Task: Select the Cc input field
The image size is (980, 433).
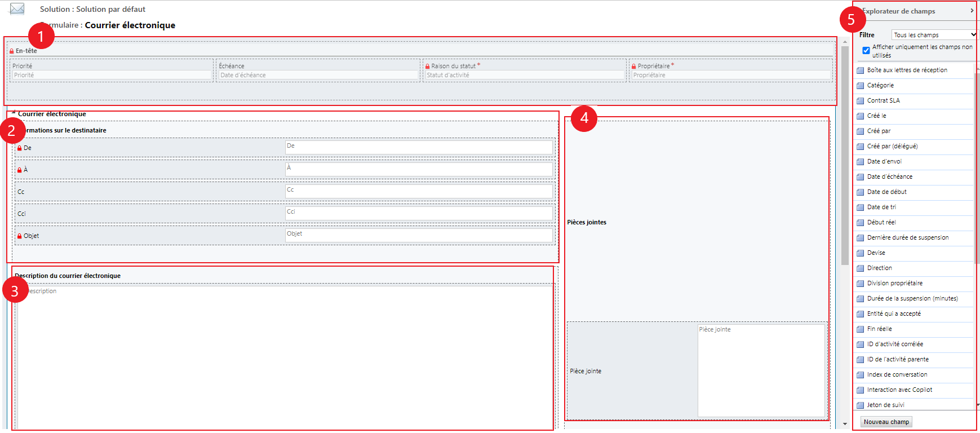Action: click(419, 192)
